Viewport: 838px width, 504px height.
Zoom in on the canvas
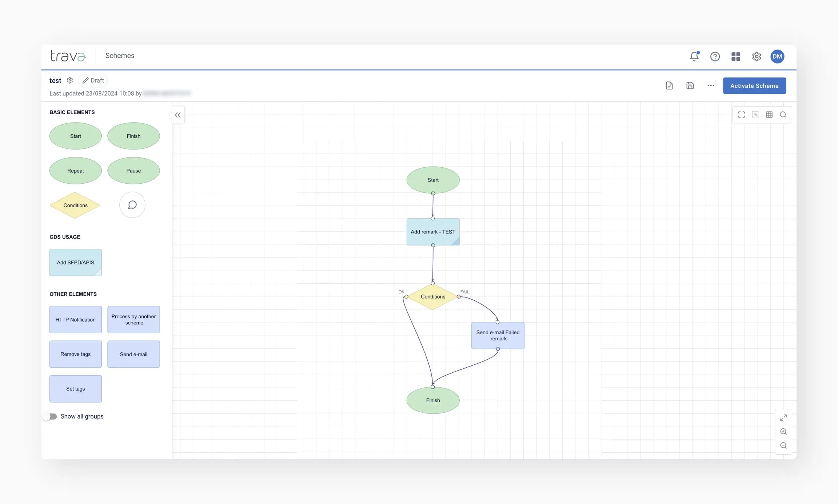[783, 432]
